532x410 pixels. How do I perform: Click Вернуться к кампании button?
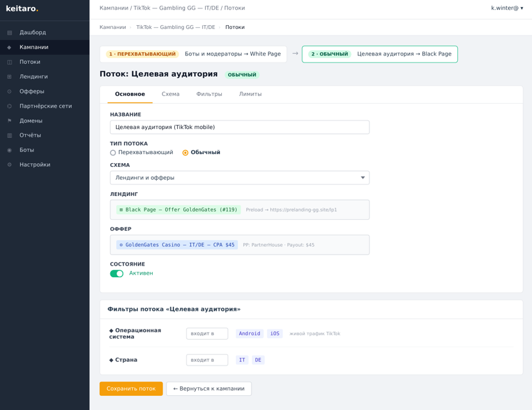(208, 389)
